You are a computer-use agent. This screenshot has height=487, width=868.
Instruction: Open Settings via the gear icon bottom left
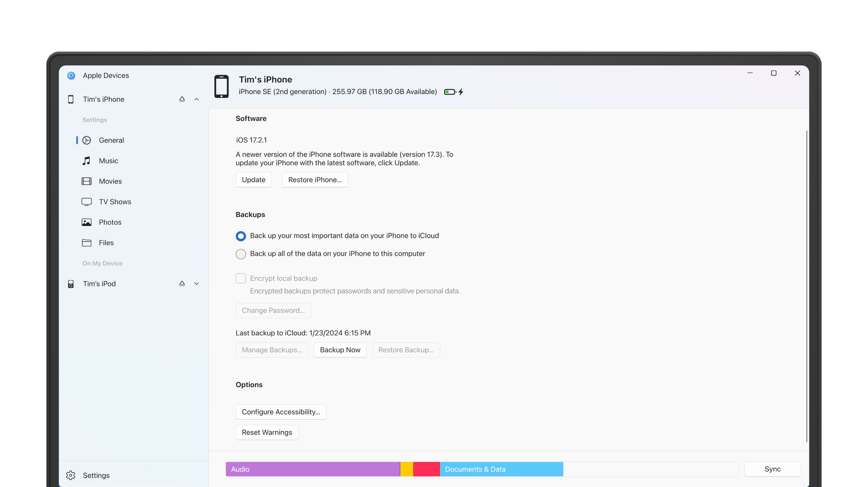(x=71, y=475)
